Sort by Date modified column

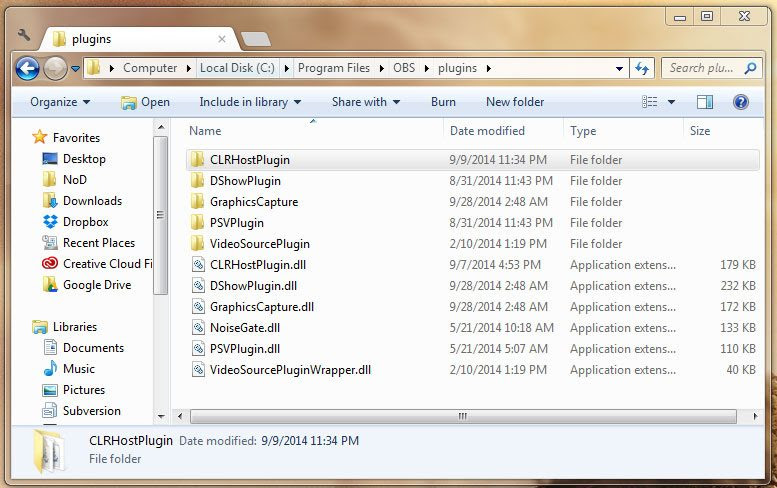tap(487, 131)
